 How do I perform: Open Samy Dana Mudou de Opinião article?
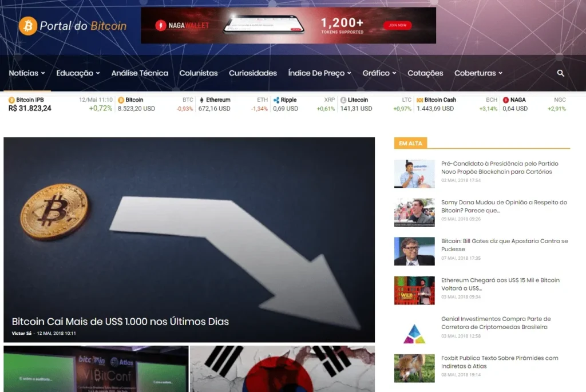(504, 206)
